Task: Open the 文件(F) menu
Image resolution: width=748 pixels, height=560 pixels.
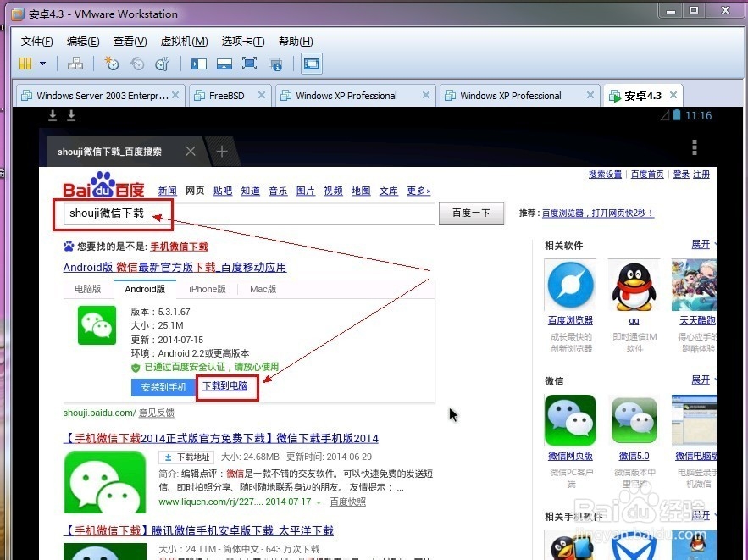Action: pos(36,42)
